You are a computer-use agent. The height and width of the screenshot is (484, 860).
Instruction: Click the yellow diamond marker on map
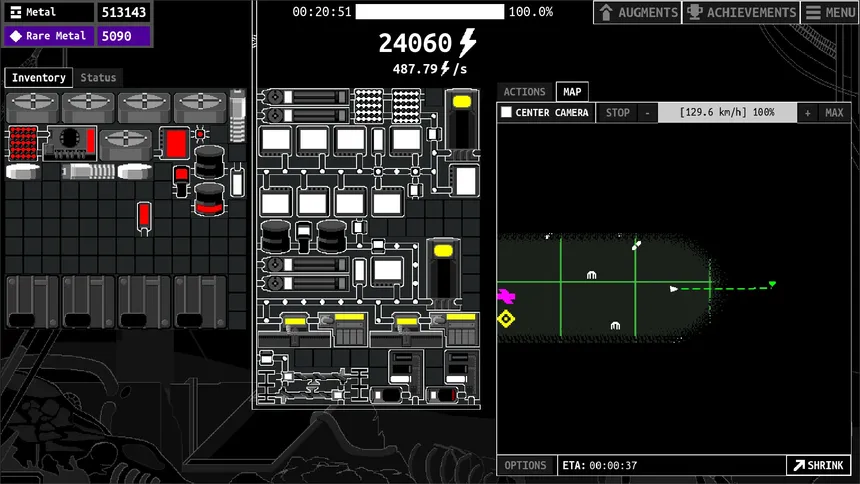(506, 319)
